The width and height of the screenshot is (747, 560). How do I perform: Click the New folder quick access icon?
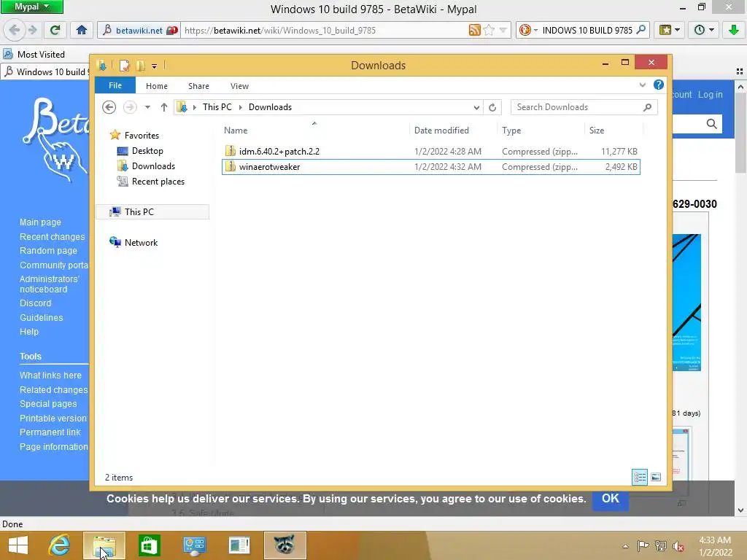(140, 65)
